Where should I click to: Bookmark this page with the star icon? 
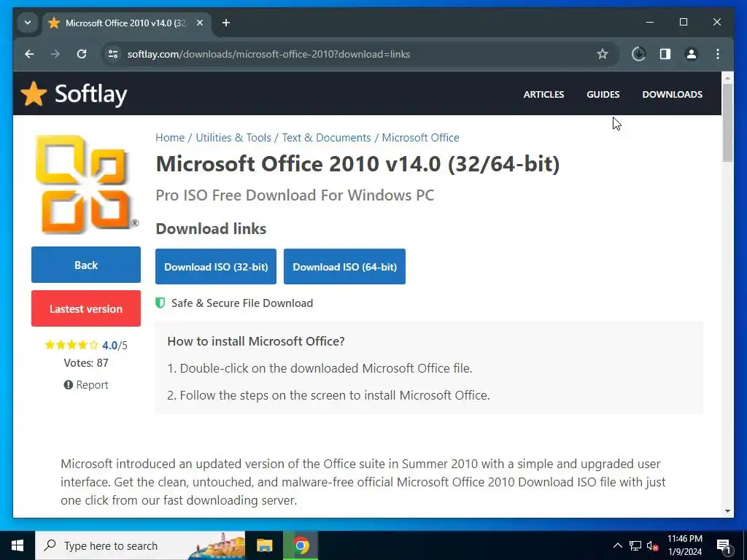coord(602,54)
